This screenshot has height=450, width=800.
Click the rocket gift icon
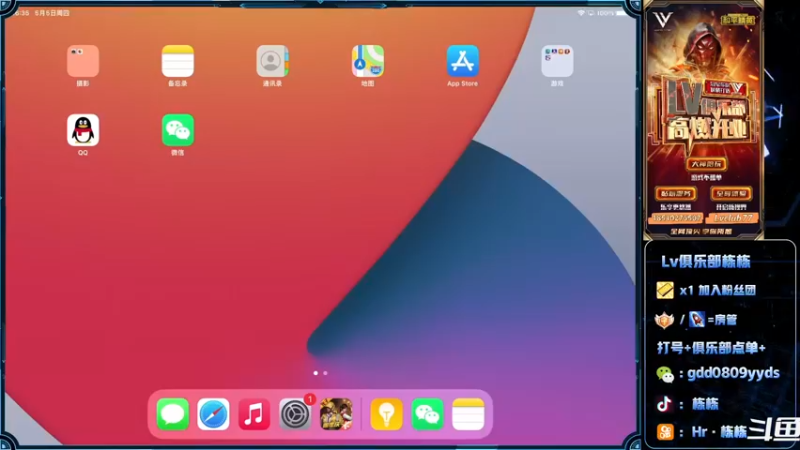(696, 319)
